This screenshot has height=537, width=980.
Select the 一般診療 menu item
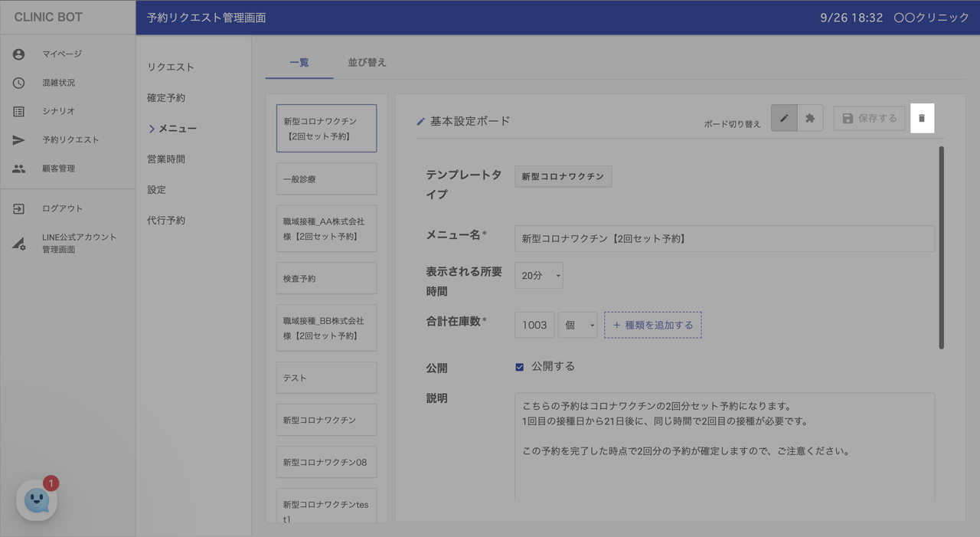[326, 179]
